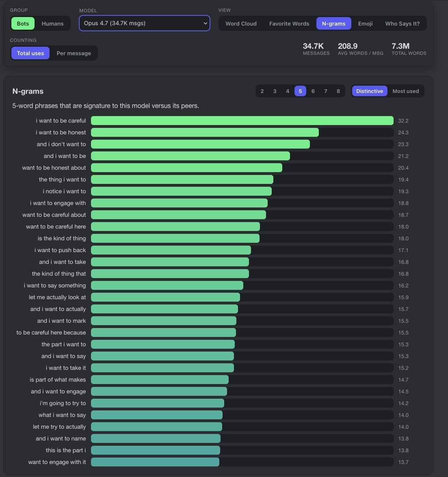The width and height of the screenshot is (448, 477).
Task: Click phrase label 'i want to push back'
Action: 60,250
